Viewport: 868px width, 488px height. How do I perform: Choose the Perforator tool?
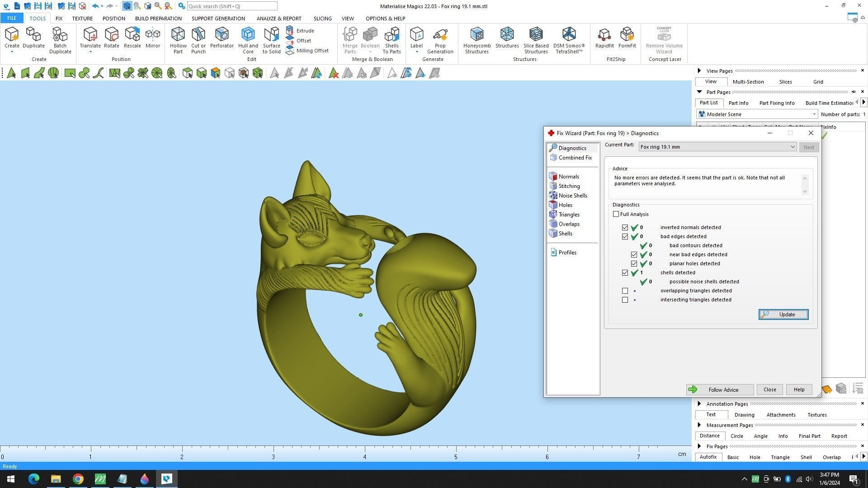point(222,38)
